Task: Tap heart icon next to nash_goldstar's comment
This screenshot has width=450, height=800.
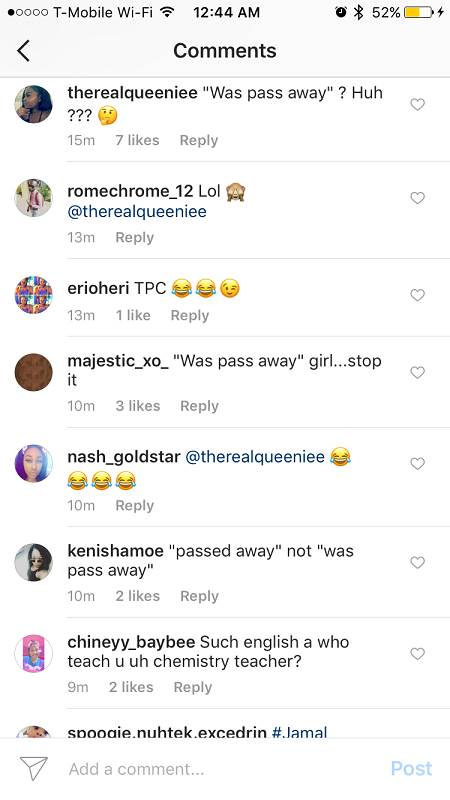Action: pos(417,464)
